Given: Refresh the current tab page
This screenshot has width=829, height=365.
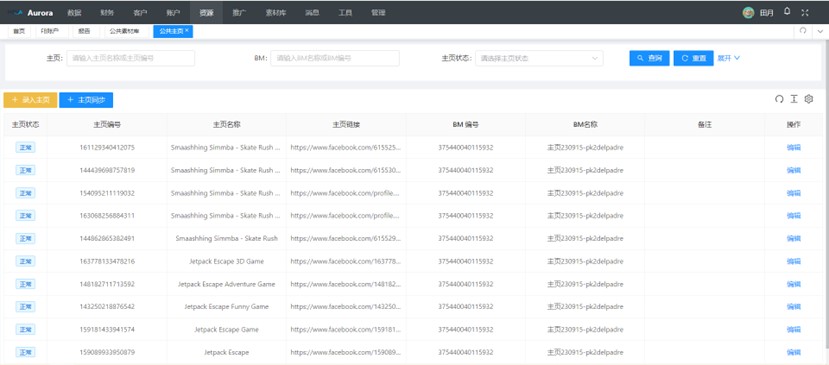Looking at the screenshot, I should coord(803,31).
